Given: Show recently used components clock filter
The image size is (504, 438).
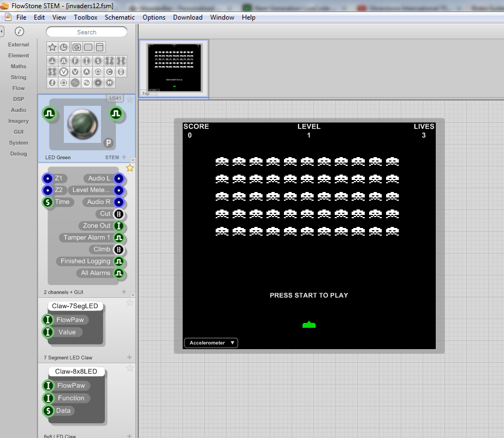Looking at the screenshot, I should pyautogui.click(x=64, y=47).
